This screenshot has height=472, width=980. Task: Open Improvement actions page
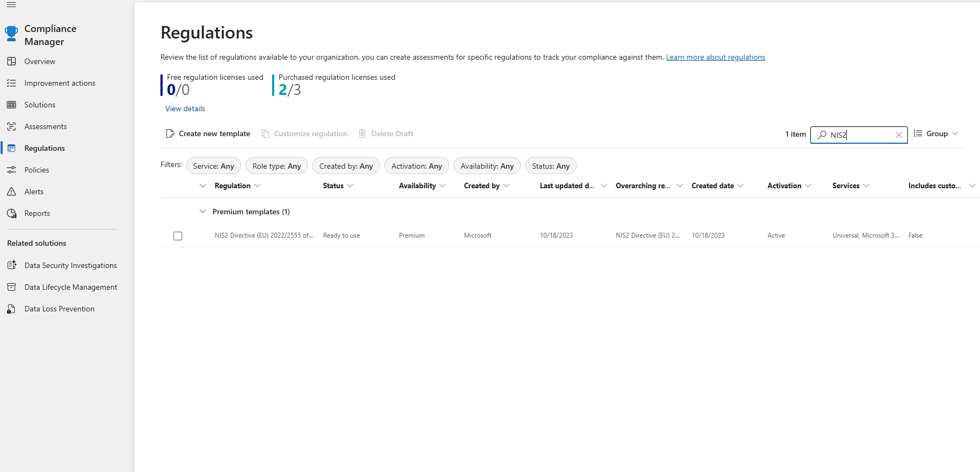pyautogui.click(x=59, y=83)
